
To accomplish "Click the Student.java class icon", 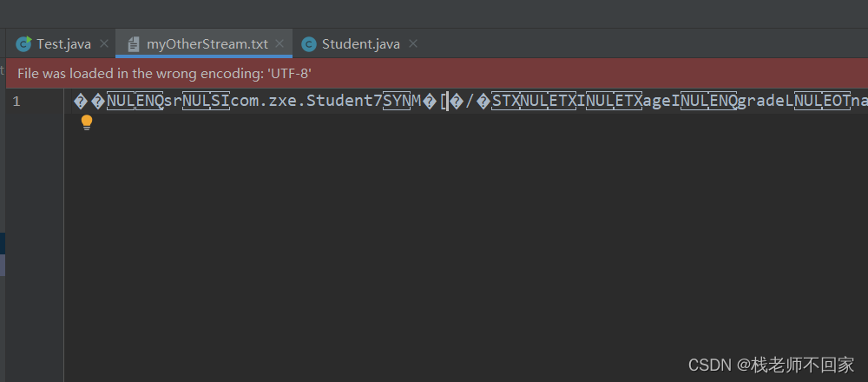I will (309, 44).
